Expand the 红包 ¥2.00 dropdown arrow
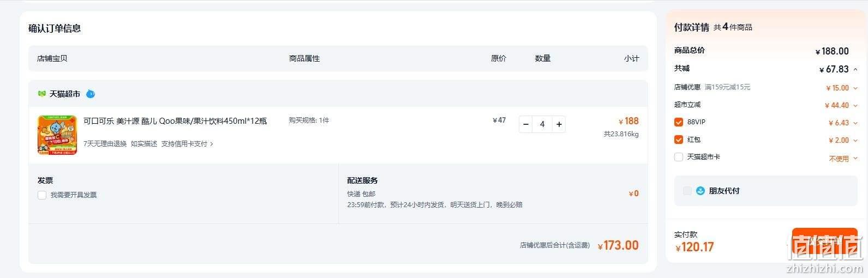The width and height of the screenshot is (868, 278). [855, 140]
